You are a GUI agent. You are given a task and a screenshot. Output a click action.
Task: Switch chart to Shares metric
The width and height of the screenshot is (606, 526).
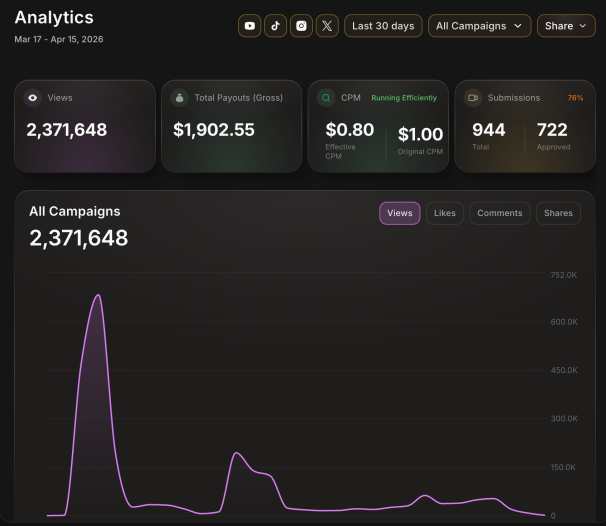[558, 213]
